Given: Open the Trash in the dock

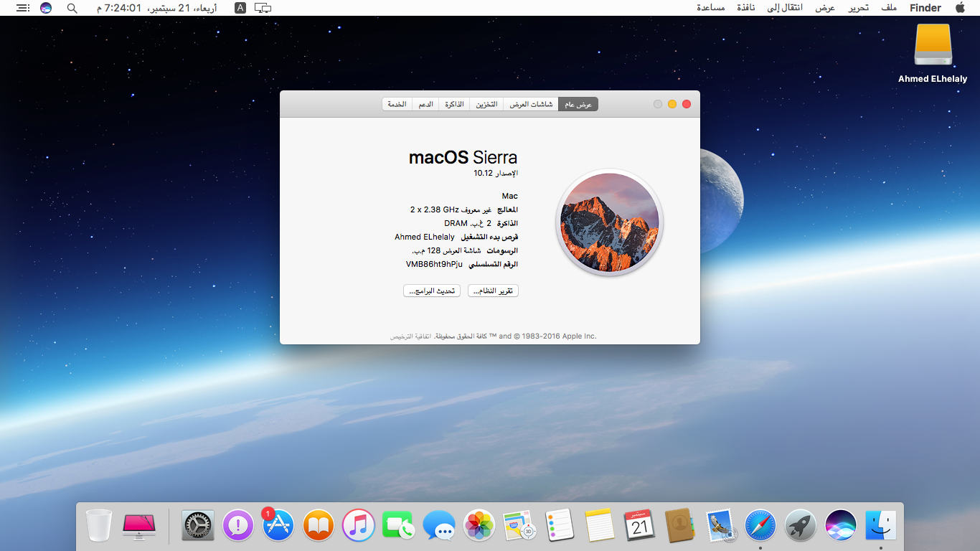Looking at the screenshot, I should [99, 525].
